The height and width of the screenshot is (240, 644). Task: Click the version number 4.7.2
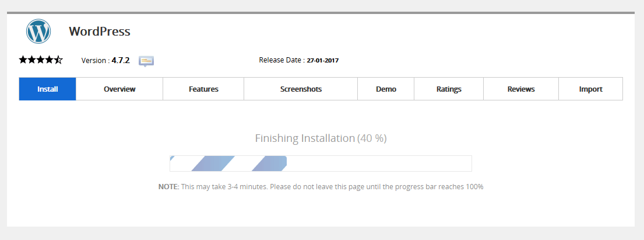click(121, 61)
